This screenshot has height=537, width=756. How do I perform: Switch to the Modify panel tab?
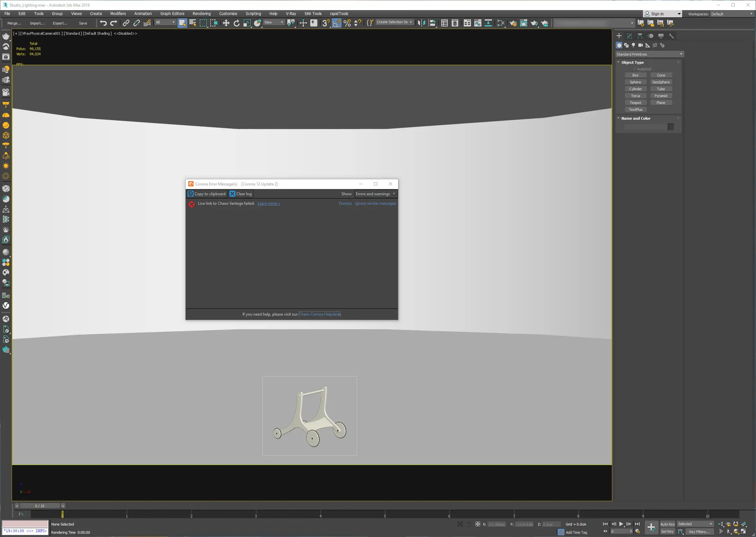tap(630, 36)
